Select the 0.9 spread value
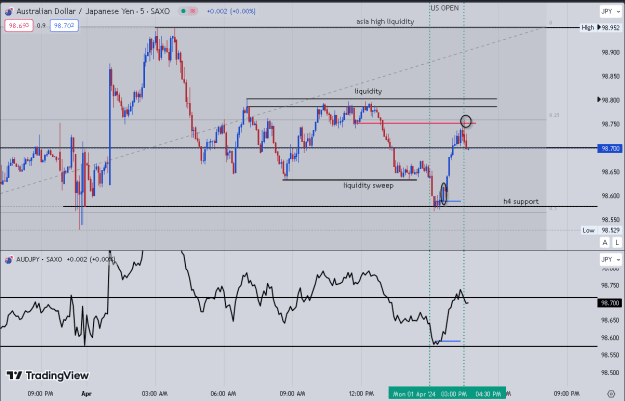The width and height of the screenshot is (625, 401). (41, 26)
